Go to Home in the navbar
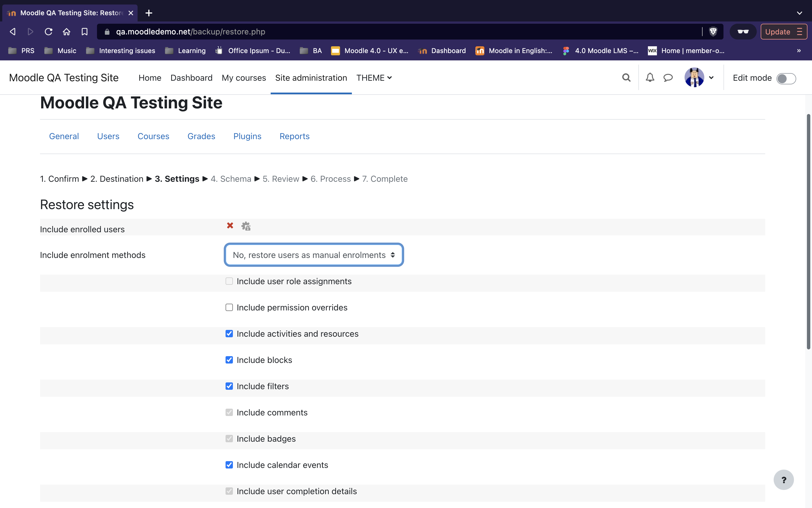 tap(150, 78)
